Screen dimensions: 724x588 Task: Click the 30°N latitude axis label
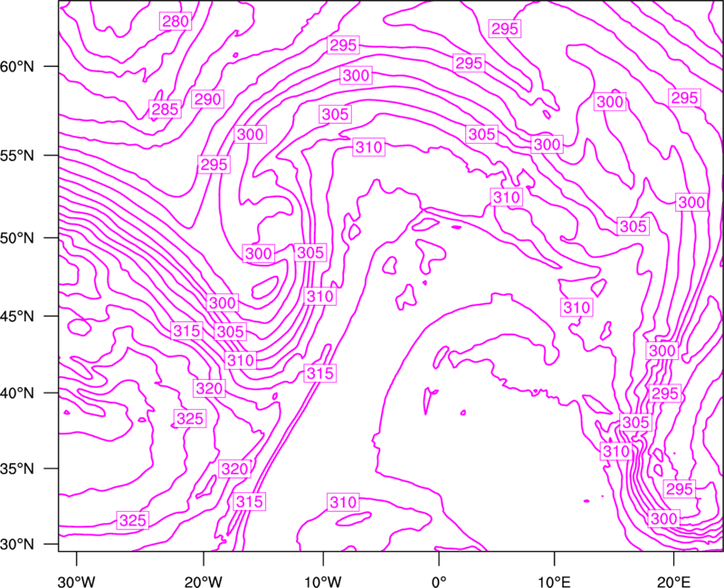click(x=17, y=545)
